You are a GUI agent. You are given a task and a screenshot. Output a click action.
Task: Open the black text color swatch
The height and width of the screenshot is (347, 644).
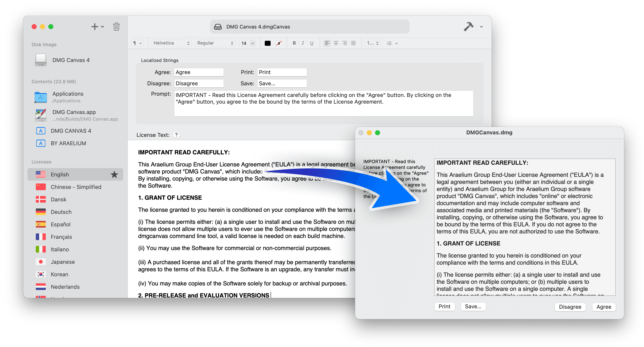(x=267, y=43)
